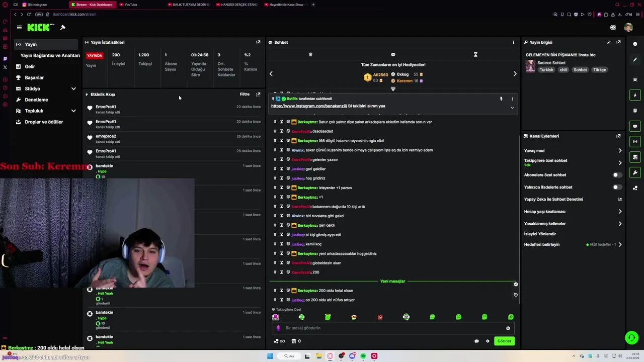Show the next gifters slide with the right arrow
644x362 pixels.
pos(515,74)
